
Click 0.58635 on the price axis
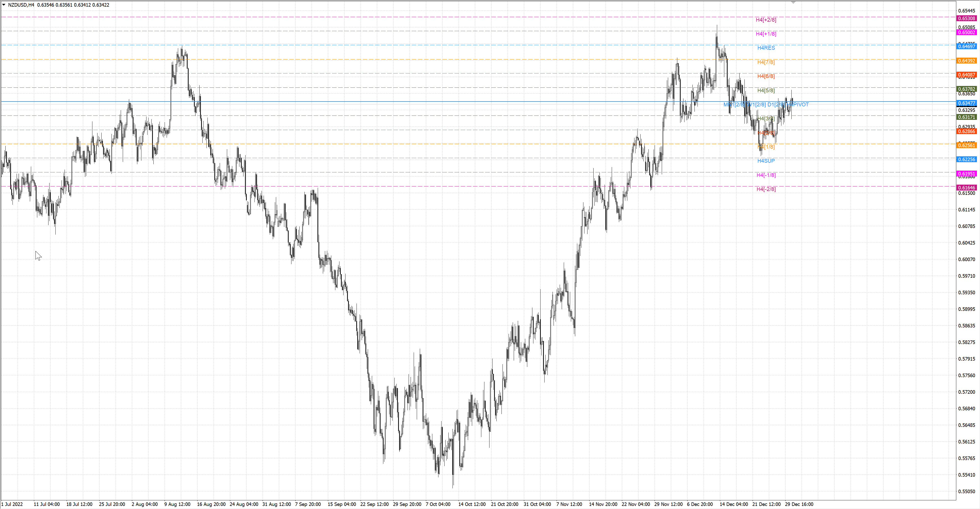click(967, 325)
